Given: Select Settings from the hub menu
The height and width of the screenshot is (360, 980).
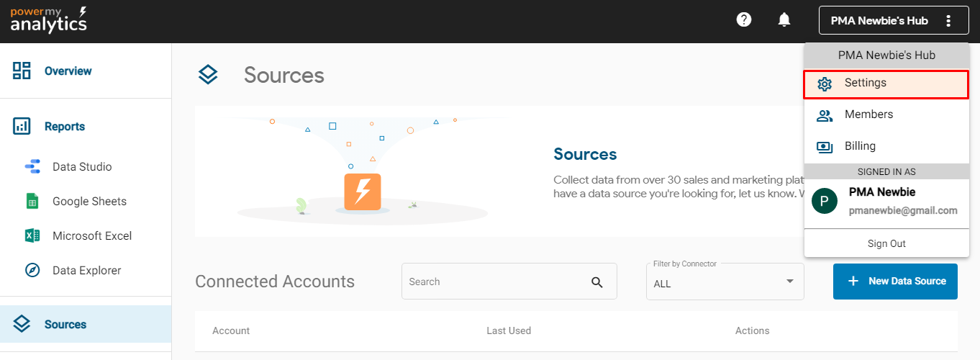Looking at the screenshot, I should point(886,84).
